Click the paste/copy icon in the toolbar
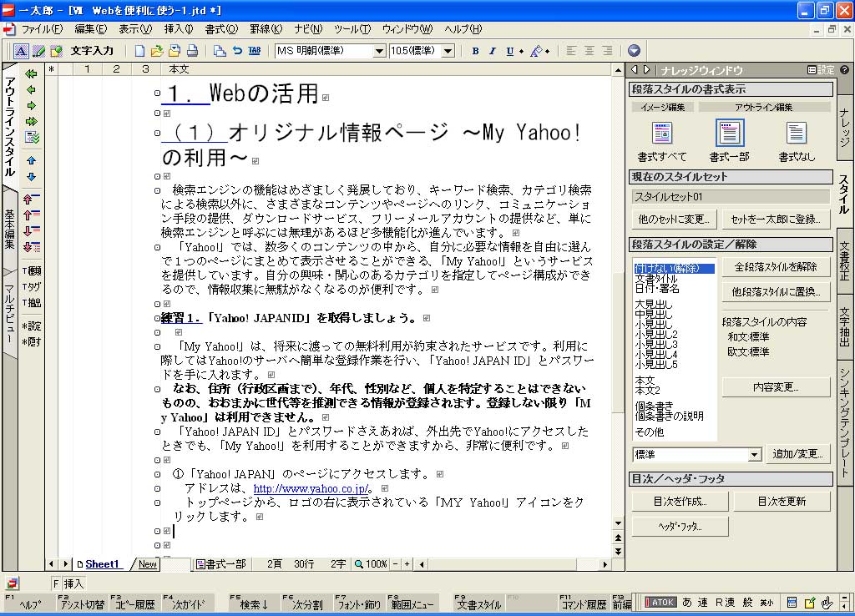Viewport: 855px width, 616px height. click(x=220, y=51)
